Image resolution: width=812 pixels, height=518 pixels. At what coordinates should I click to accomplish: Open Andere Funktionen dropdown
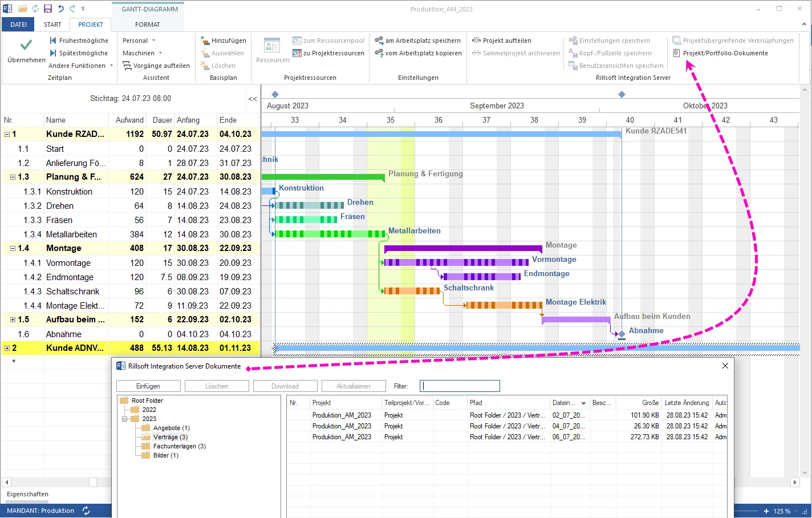coord(80,66)
